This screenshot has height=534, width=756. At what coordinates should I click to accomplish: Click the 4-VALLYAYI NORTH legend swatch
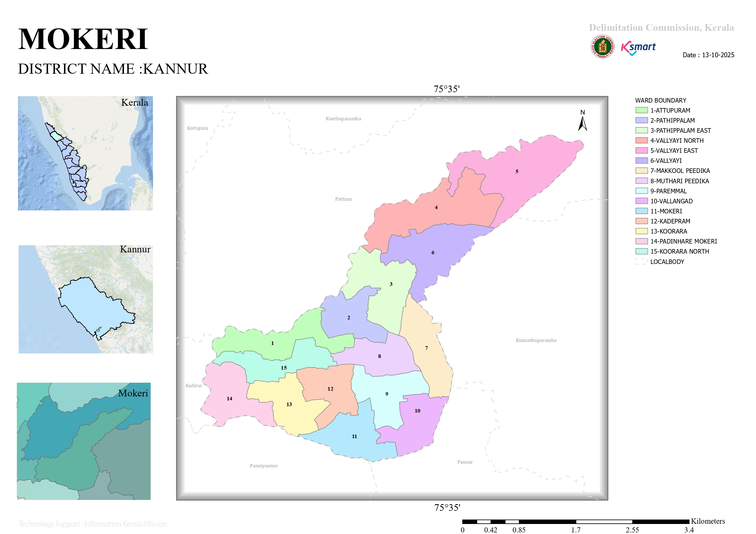click(641, 140)
